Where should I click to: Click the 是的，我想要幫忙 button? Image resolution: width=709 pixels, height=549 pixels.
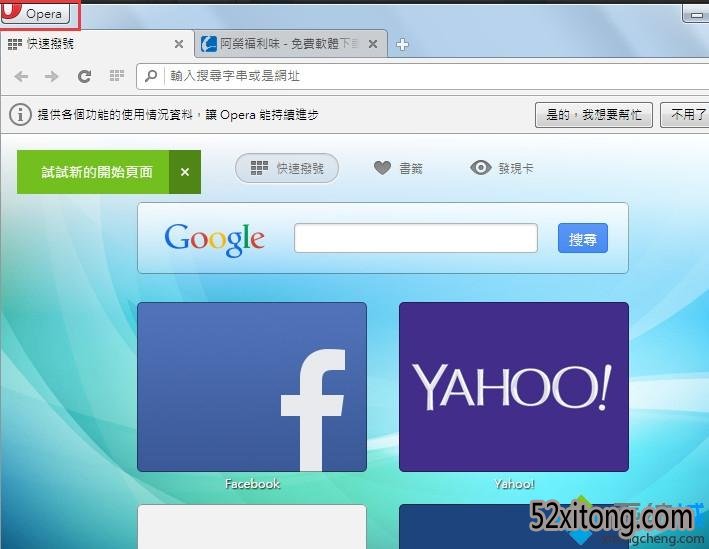[x=593, y=115]
